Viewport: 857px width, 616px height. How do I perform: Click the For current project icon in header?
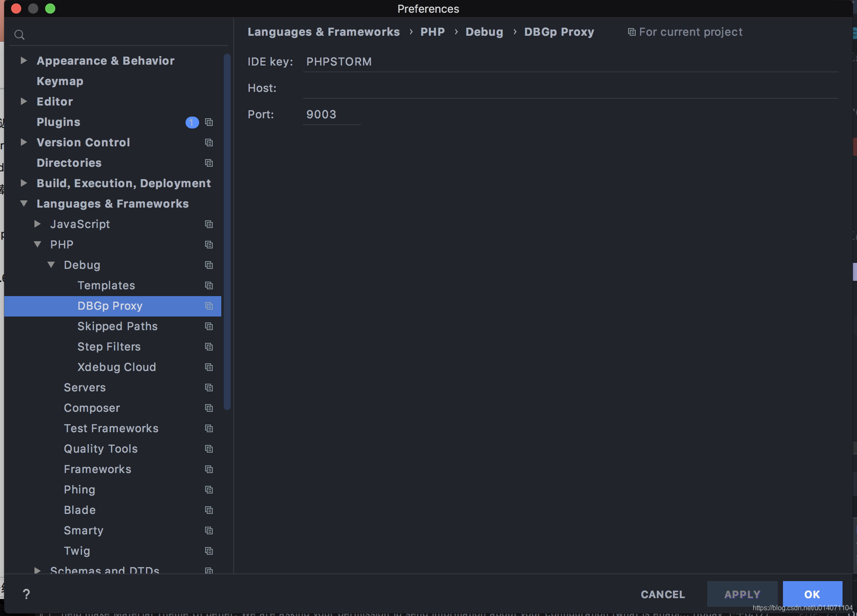click(x=631, y=32)
